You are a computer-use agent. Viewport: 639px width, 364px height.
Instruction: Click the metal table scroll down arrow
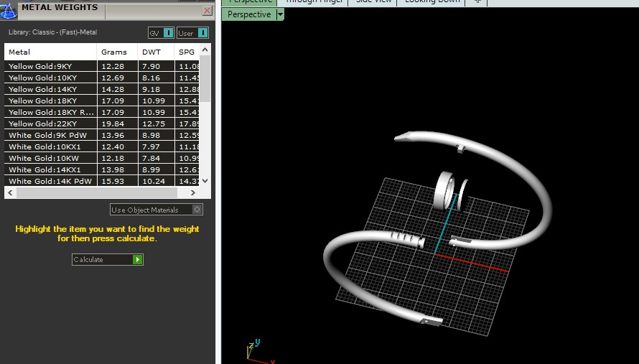(205, 181)
